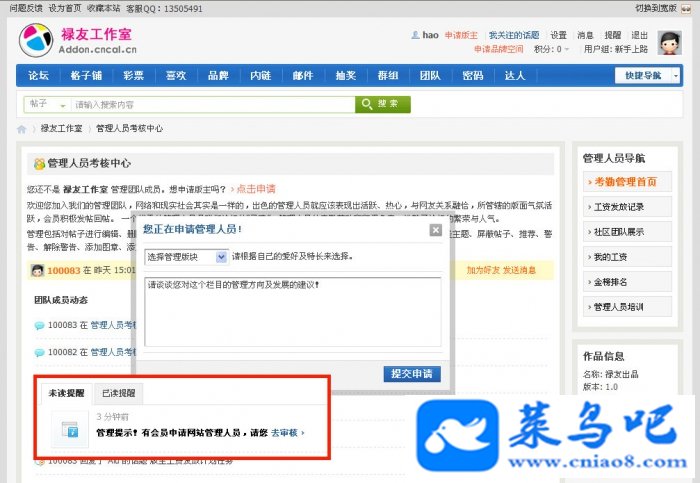The width and height of the screenshot is (700, 483).
Task: Click the 100083 user avatar icon
Action: [38, 270]
